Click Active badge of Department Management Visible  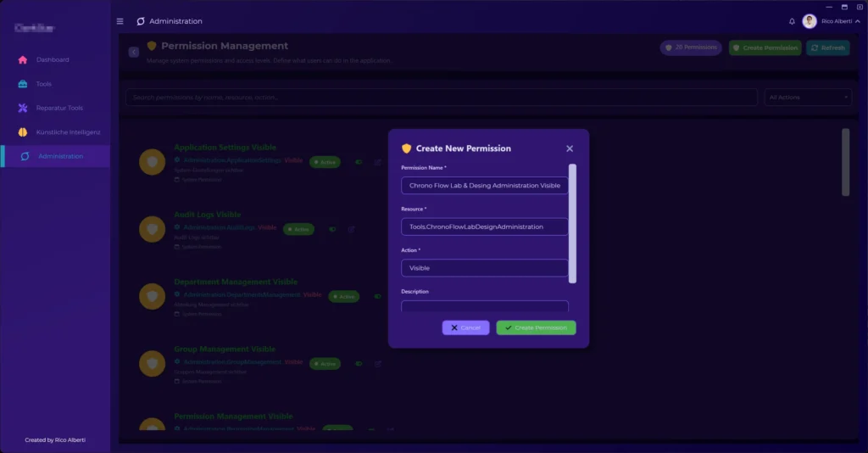point(344,296)
